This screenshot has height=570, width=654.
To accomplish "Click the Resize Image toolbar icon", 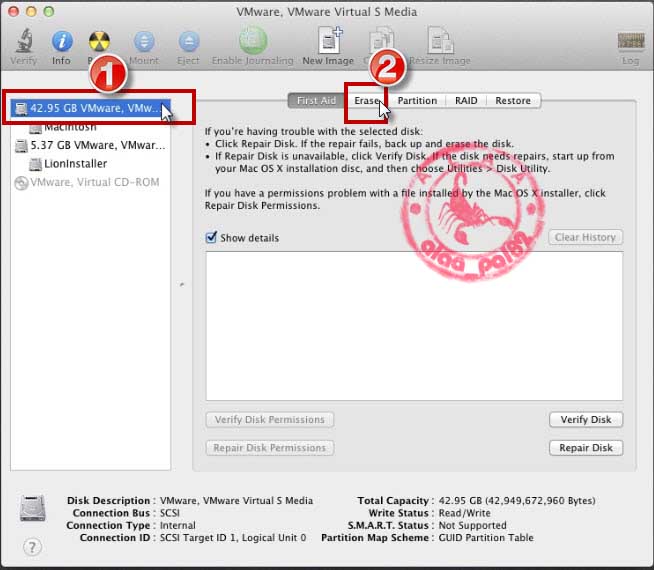I will [x=440, y=40].
